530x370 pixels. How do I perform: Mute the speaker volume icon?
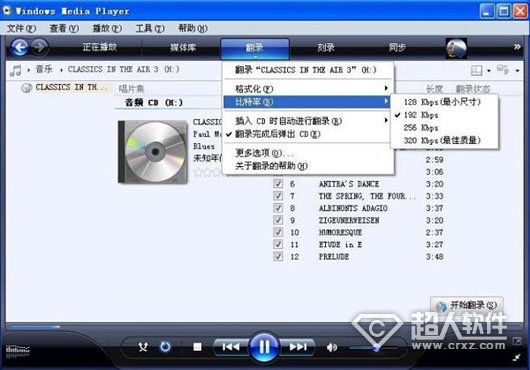tap(332, 347)
